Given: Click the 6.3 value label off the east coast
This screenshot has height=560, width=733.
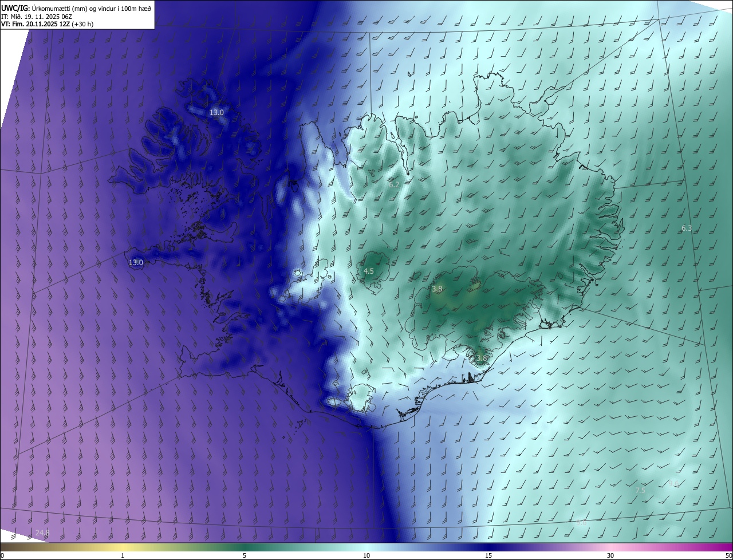Looking at the screenshot, I should pyautogui.click(x=687, y=228).
